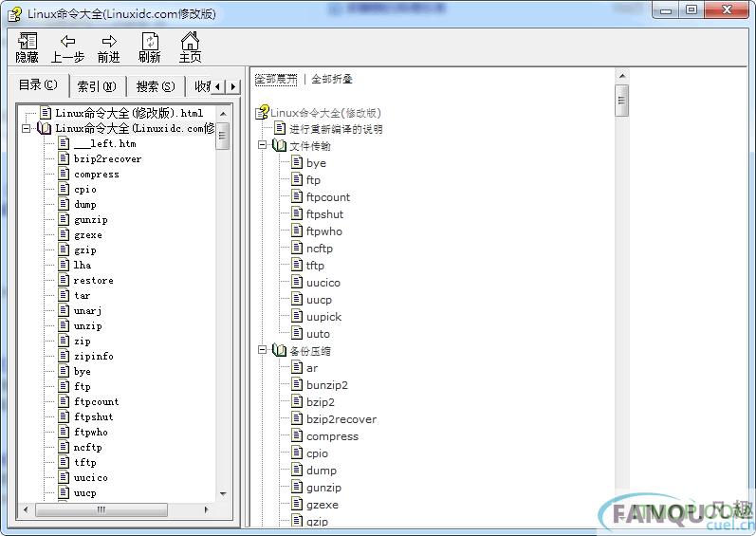Collapse the 备份压缩 section in the right pane
The image size is (756, 536).
click(262, 350)
